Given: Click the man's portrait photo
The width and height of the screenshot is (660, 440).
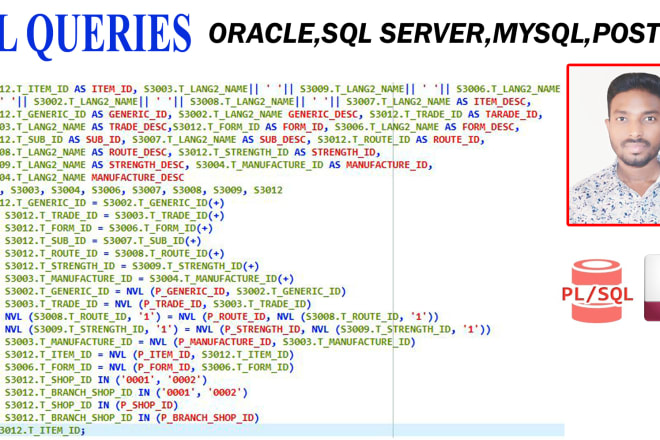Looking at the screenshot, I should coord(614,145).
